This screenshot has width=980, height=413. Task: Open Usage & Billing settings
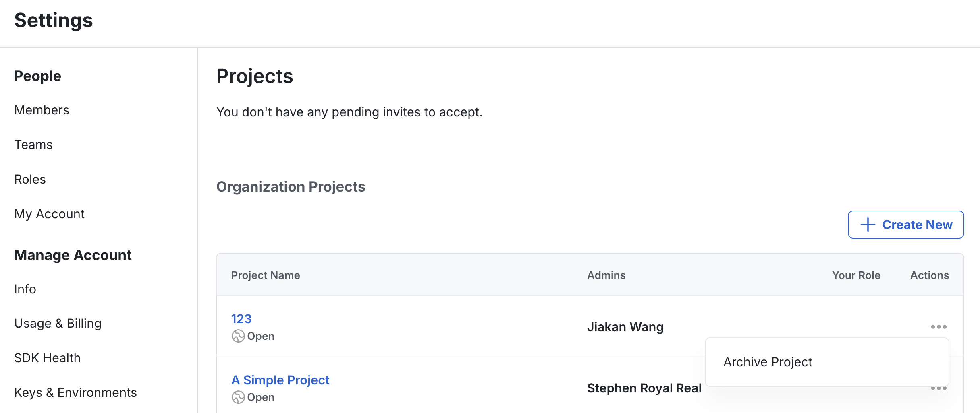[58, 323]
